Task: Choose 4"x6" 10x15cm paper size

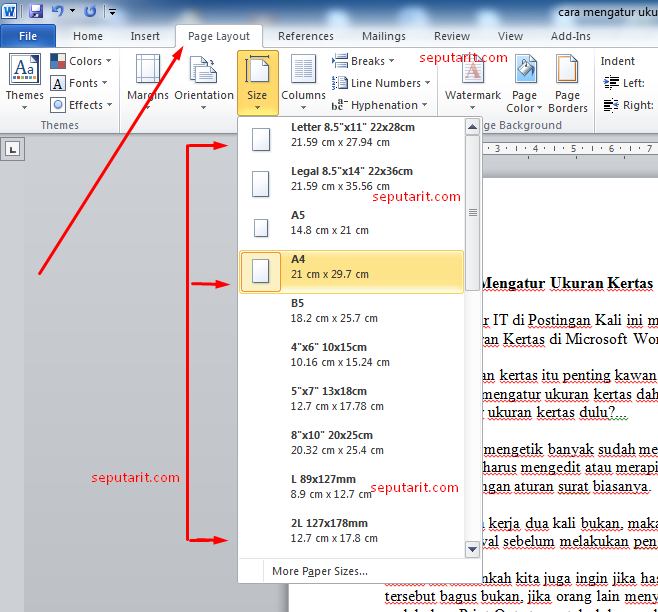Action: point(352,359)
